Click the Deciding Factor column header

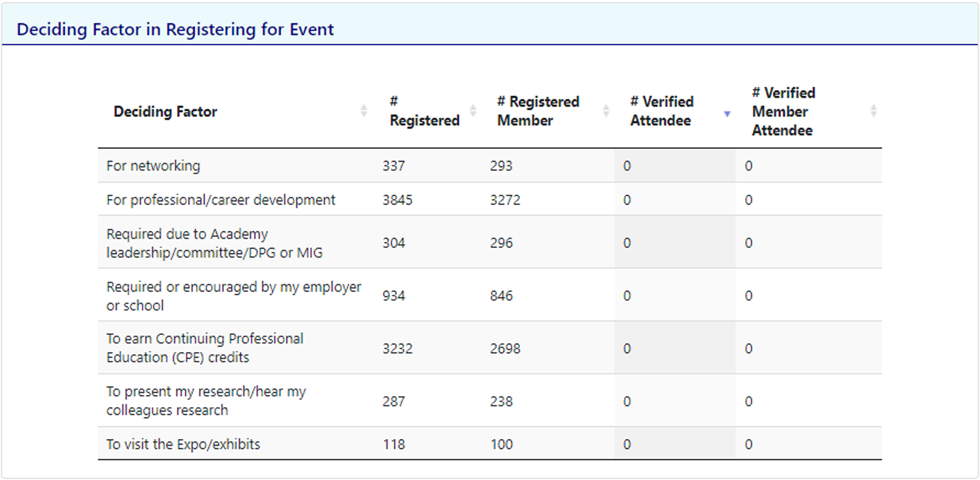165,111
